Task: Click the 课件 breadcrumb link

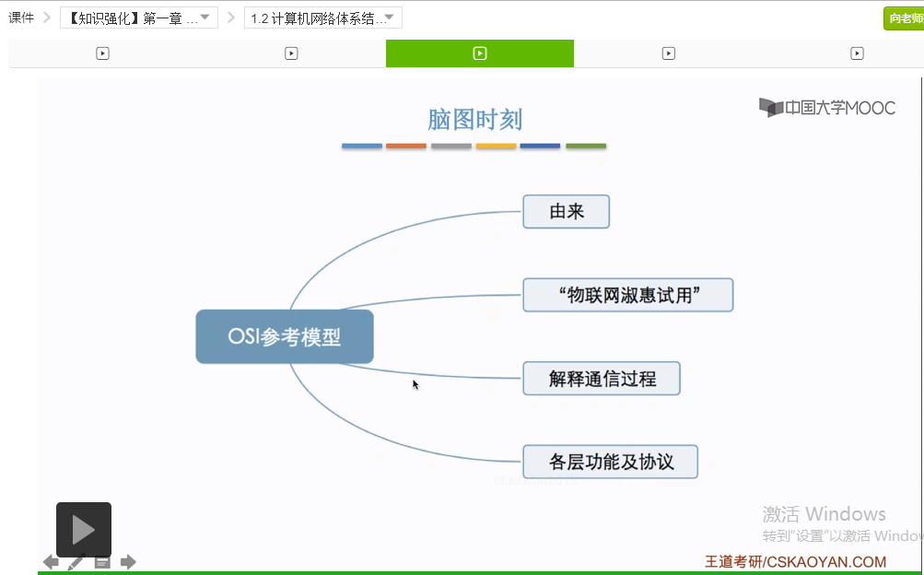Action: [x=21, y=18]
